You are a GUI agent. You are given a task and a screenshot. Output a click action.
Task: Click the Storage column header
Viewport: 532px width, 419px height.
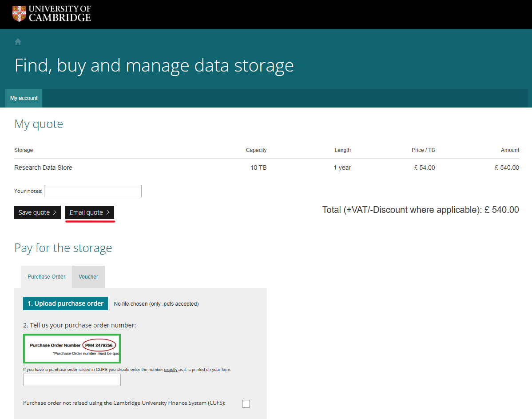[x=24, y=150]
